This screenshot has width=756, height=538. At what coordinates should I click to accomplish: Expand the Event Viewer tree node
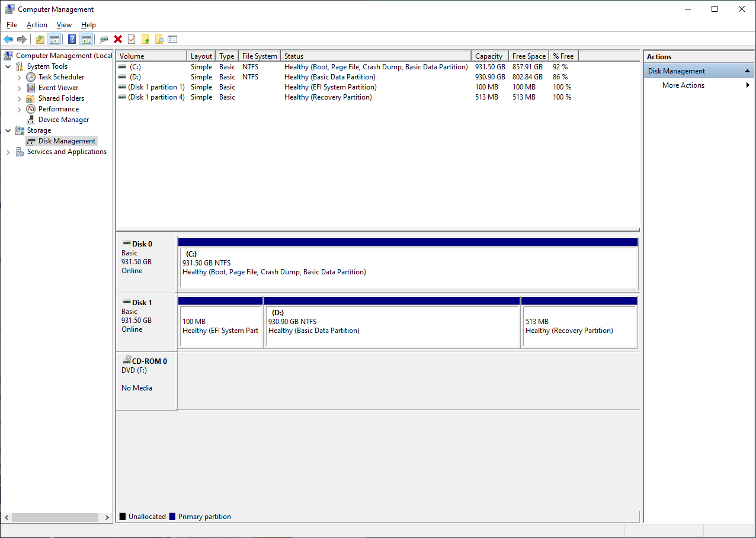coord(19,87)
